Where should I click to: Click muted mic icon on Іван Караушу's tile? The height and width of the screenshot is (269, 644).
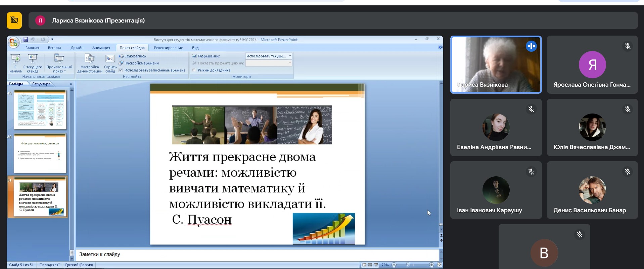(531, 172)
